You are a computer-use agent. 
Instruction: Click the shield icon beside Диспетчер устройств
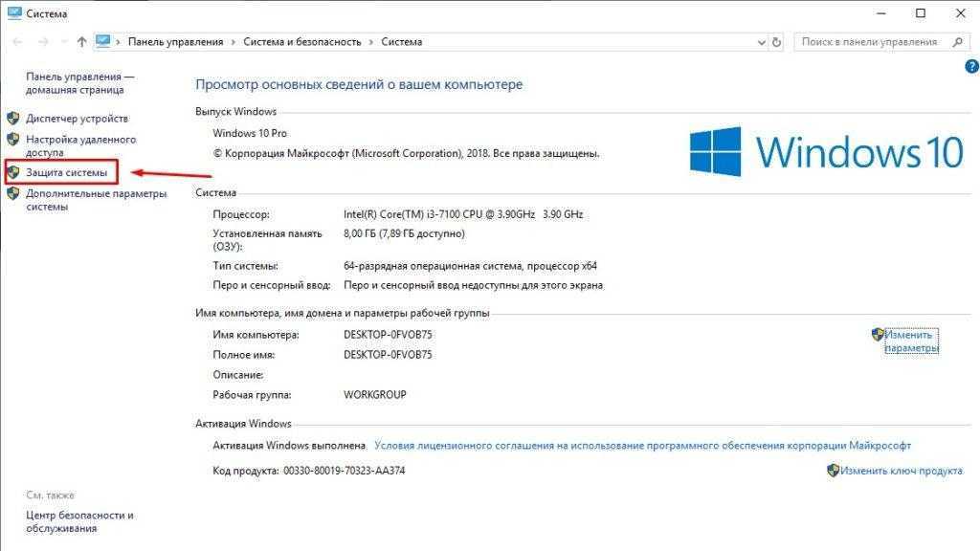[13, 119]
